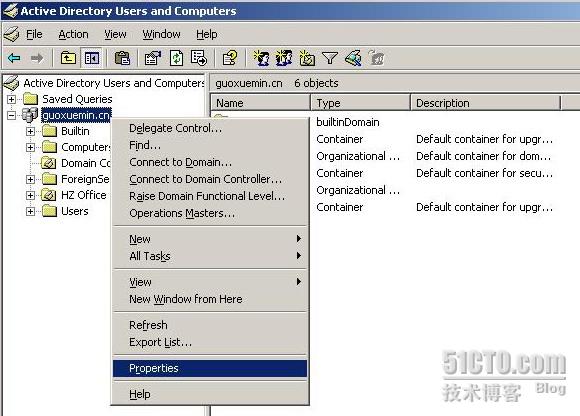Click the Properties toolbar icon
Image resolution: width=580 pixels, height=416 pixels.
click(x=153, y=58)
